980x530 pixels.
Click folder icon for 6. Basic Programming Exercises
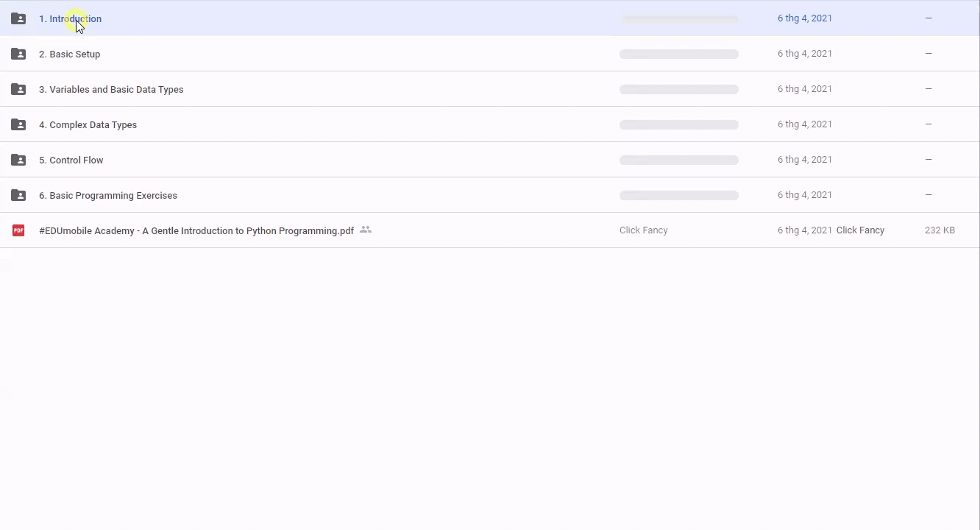(18, 195)
